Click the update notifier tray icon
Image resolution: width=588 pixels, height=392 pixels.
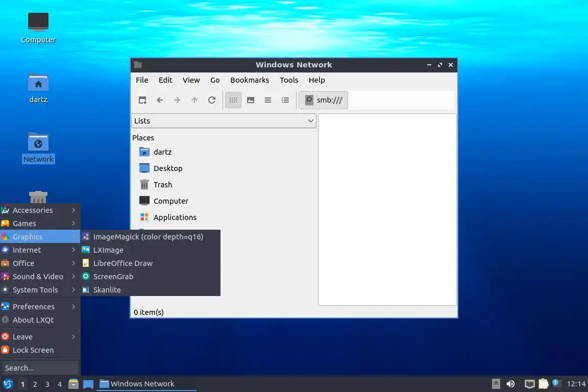(x=556, y=383)
